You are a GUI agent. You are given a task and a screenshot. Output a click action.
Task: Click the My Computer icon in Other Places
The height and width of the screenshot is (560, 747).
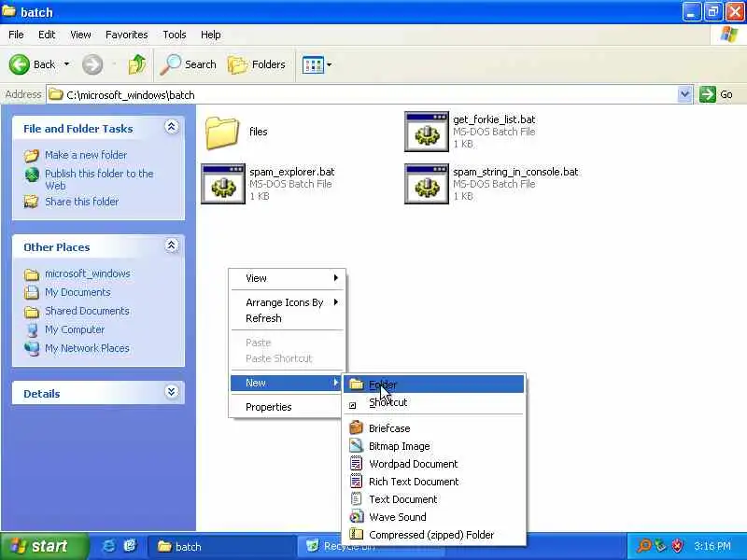[32, 330]
